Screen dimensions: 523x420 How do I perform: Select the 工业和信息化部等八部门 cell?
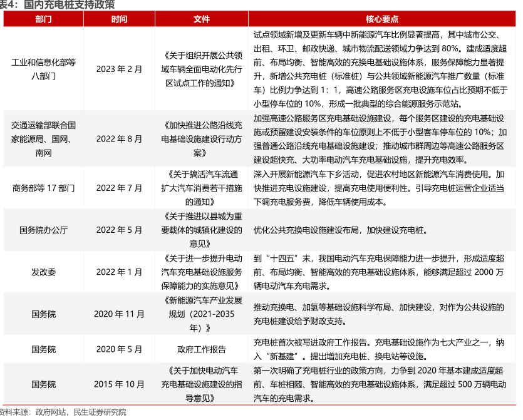pyautogui.click(x=44, y=69)
